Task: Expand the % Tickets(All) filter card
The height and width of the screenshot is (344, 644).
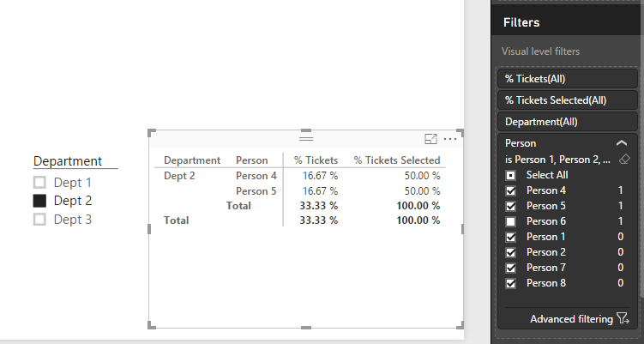Action: point(567,79)
